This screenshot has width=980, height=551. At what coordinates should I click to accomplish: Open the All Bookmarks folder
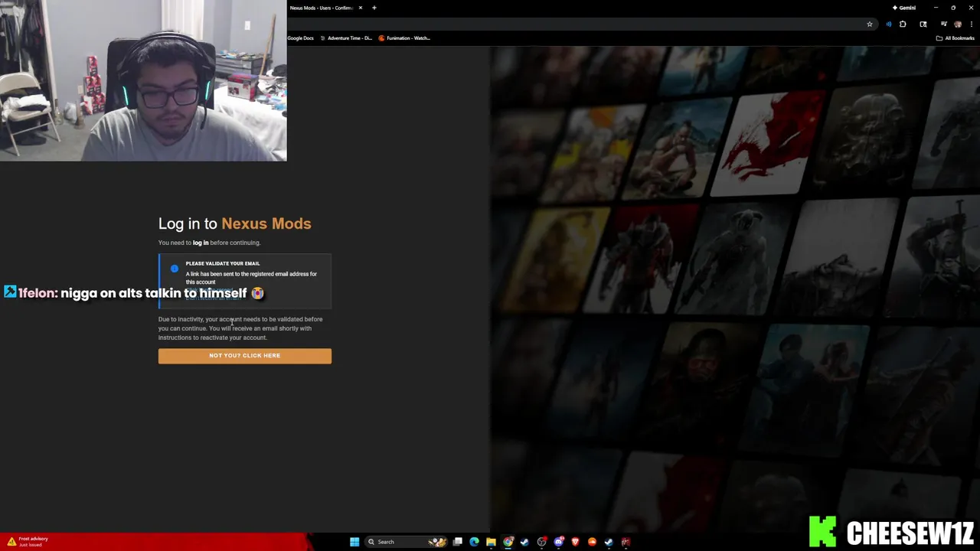click(955, 38)
